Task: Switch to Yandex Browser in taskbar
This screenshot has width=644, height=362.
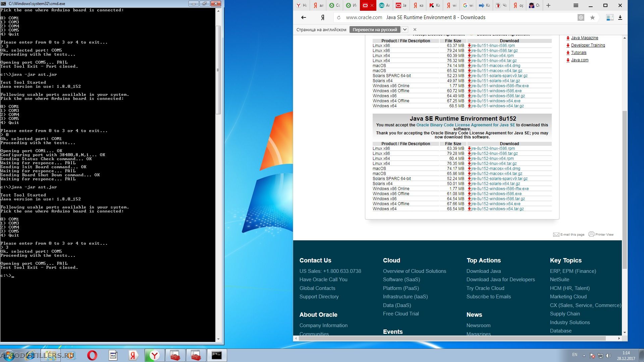Action: click(154, 355)
